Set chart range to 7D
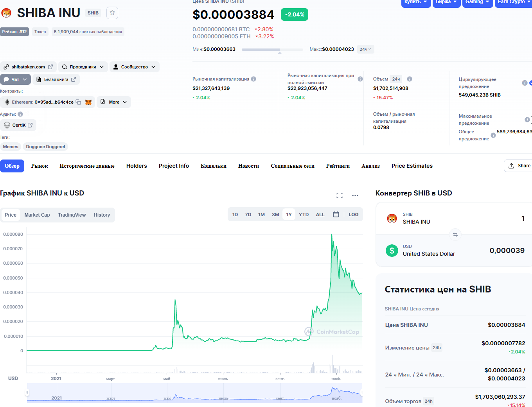 (x=248, y=215)
